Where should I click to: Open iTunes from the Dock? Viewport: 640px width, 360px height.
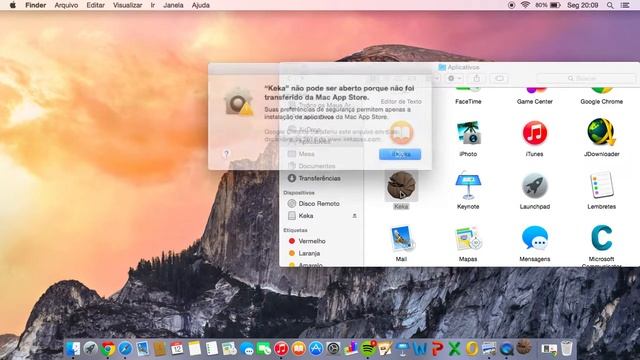point(281,349)
